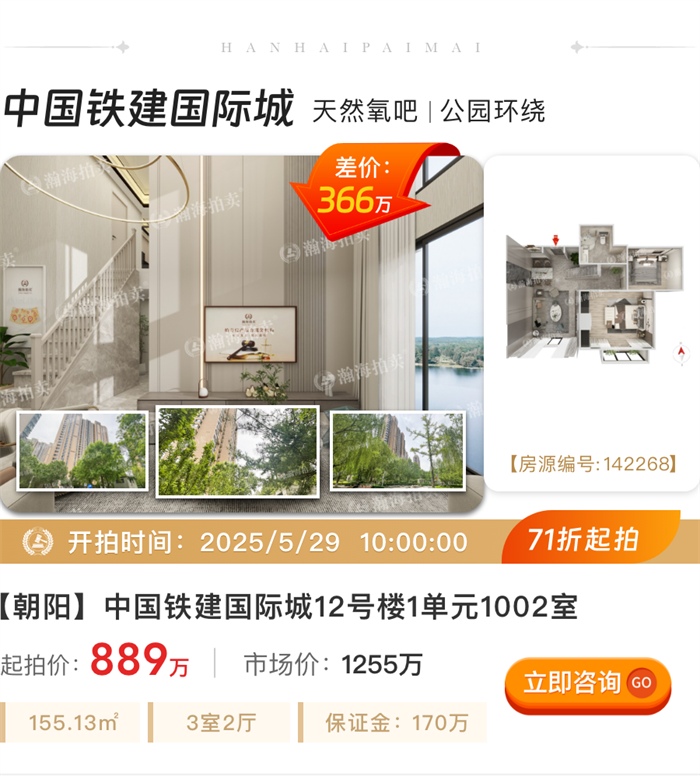Open the right park view thumbnail
The width and height of the screenshot is (700, 776).
pyautogui.click(x=398, y=451)
